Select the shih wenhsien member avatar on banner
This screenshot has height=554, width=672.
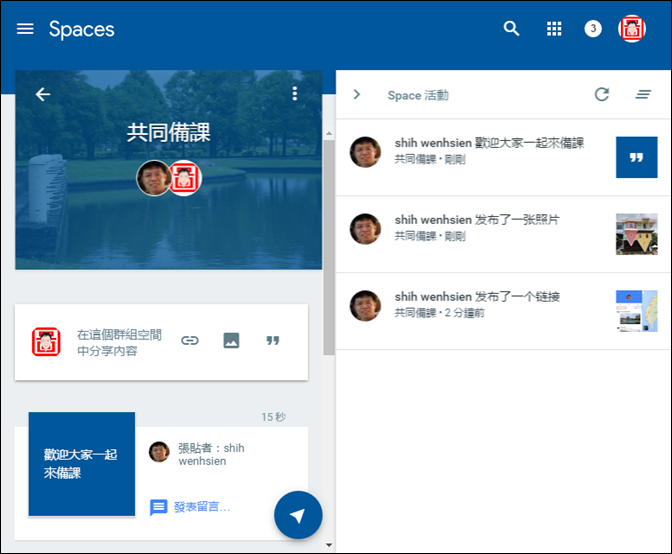[x=153, y=178]
